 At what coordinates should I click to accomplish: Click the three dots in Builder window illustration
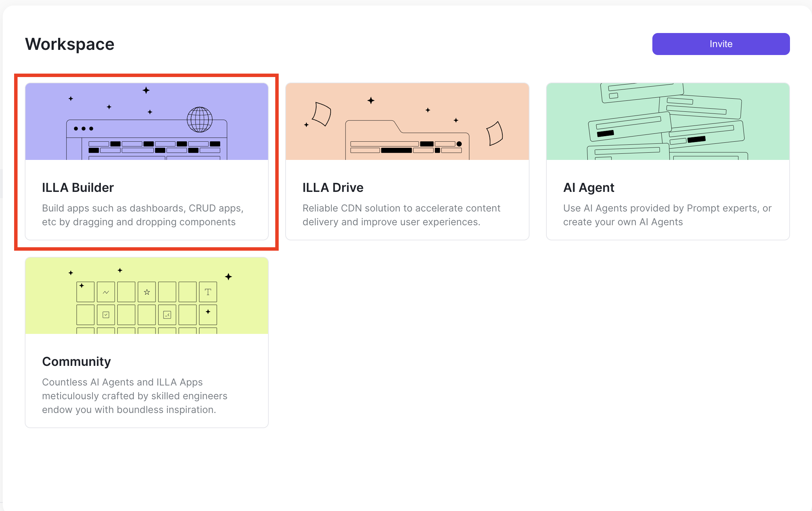84,129
